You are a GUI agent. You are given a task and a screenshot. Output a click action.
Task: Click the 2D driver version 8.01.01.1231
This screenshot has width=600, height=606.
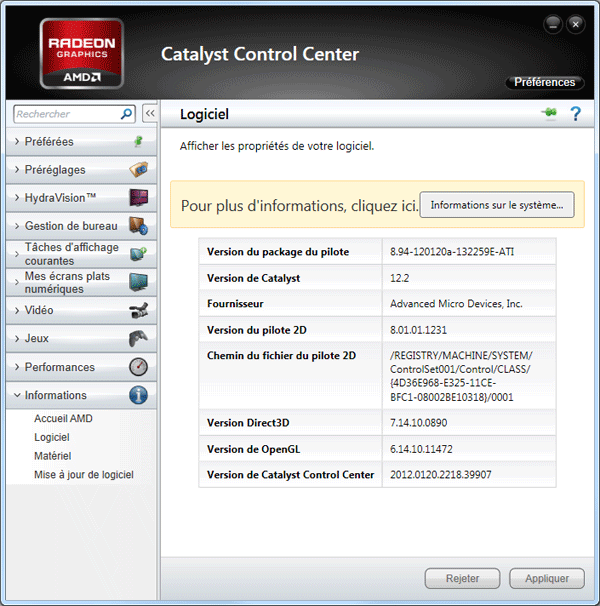[418, 330]
